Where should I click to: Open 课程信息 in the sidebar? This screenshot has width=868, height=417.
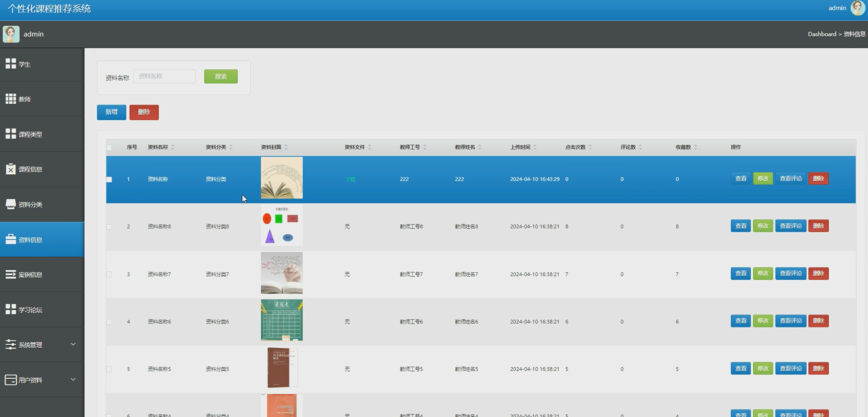(x=42, y=169)
